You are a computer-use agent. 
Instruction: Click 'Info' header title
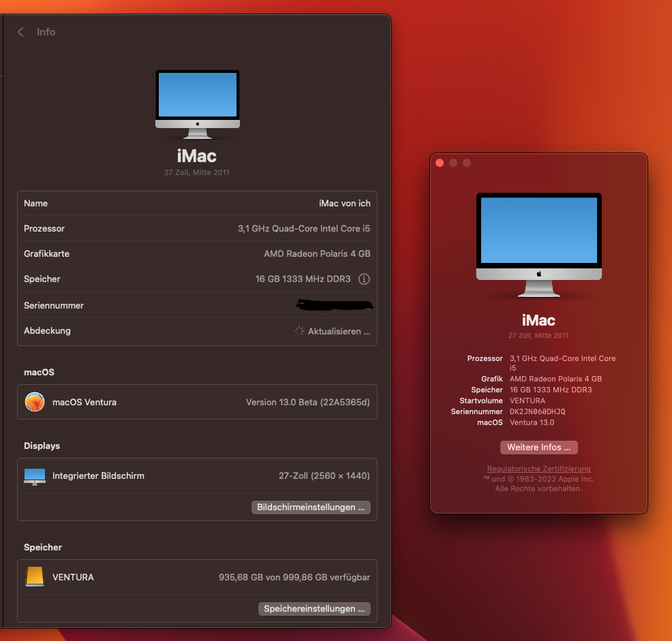[x=46, y=32]
